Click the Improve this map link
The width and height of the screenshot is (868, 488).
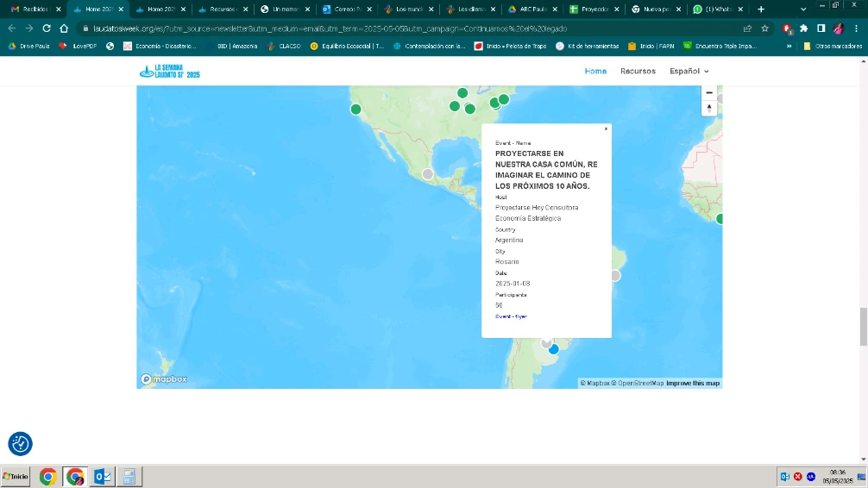click(693, 383)
